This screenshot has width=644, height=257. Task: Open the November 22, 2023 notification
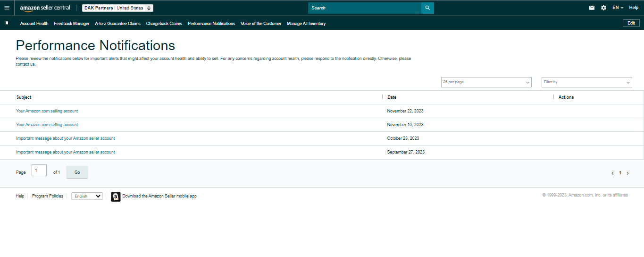(47, 111)
